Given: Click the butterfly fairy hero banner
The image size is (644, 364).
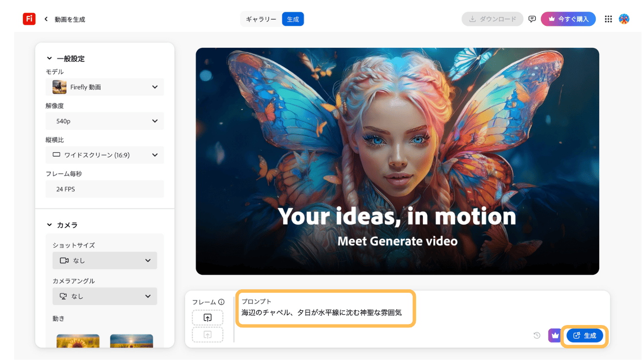Looking at the screenshot, I should (397, 161).
